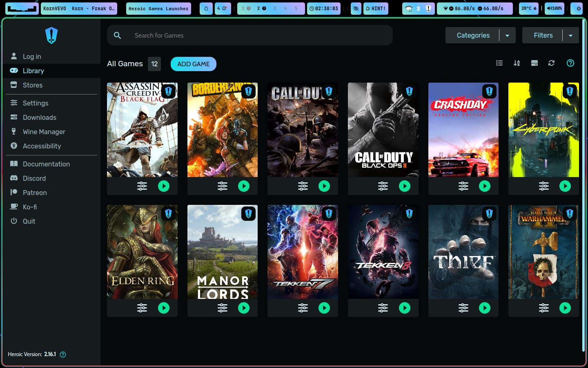Viewport: 588px width, 368px height.
Task: Open Borderlands game settings sliders icon
Action: point(223,186)
